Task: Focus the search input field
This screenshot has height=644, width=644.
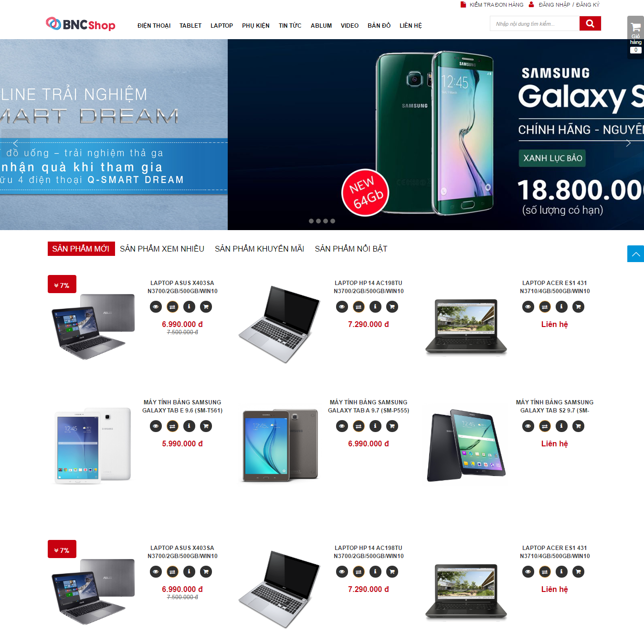Action: point(535,23)
